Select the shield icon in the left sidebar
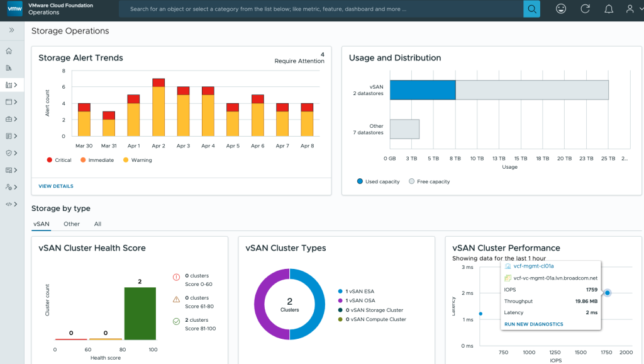 tap(9, 153)
